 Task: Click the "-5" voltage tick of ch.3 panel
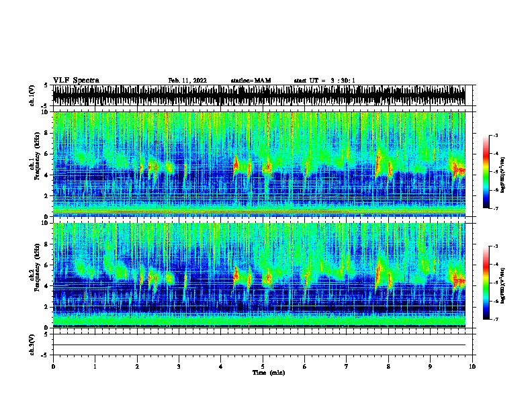pyautogui.click(x=45, y=355)
